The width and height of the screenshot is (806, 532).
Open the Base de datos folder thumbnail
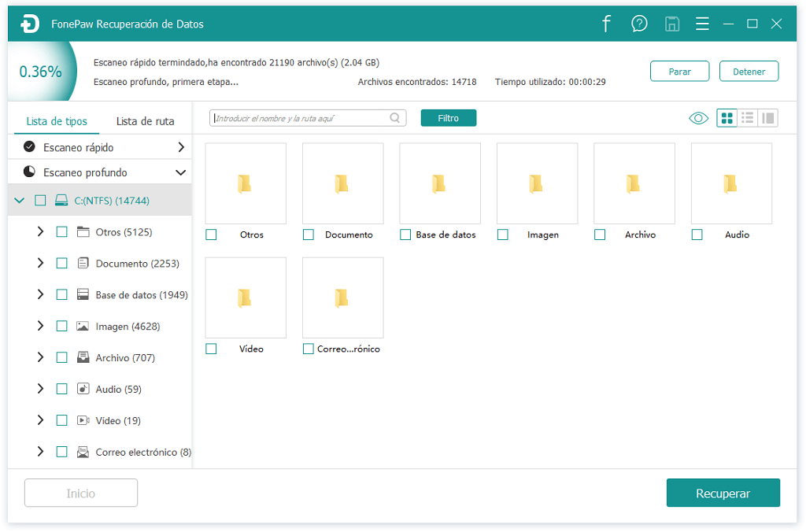tap(440, 183)
